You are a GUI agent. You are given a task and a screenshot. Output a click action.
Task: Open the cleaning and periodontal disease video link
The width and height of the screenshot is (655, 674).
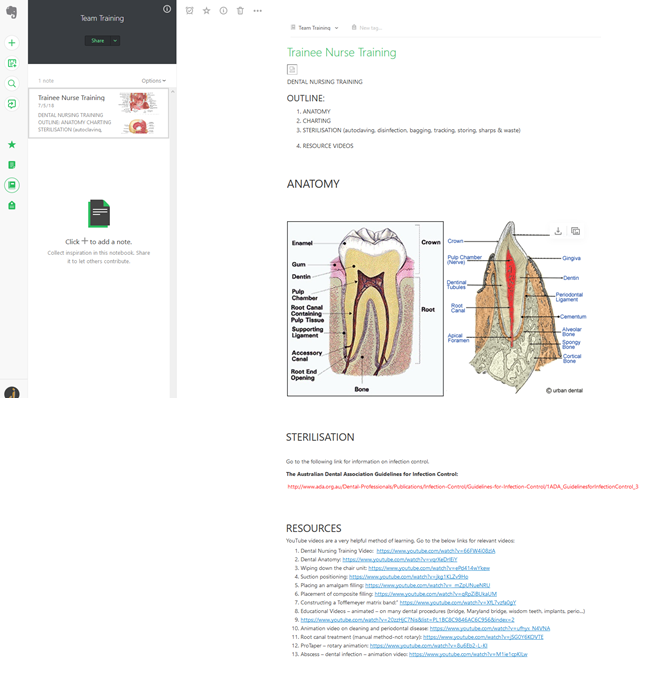click(490, 628)
